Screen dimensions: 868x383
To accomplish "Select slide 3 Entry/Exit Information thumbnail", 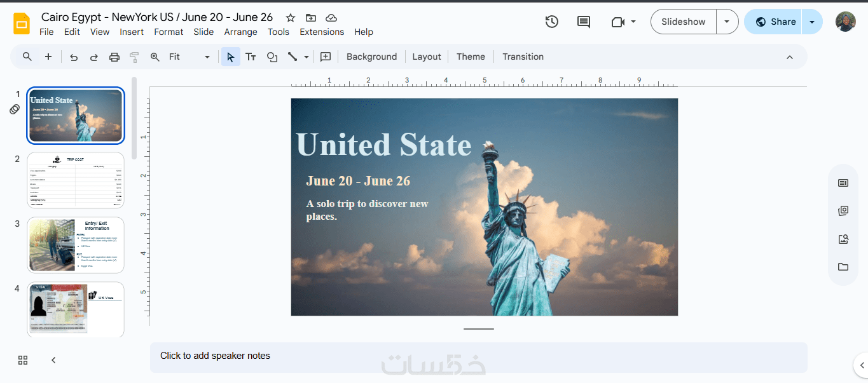I will pyautogui.click(x=76, y=245).
